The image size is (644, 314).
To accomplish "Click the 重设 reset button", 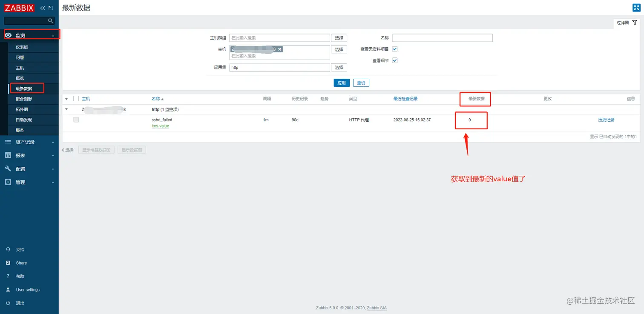I will click(361, 83).
